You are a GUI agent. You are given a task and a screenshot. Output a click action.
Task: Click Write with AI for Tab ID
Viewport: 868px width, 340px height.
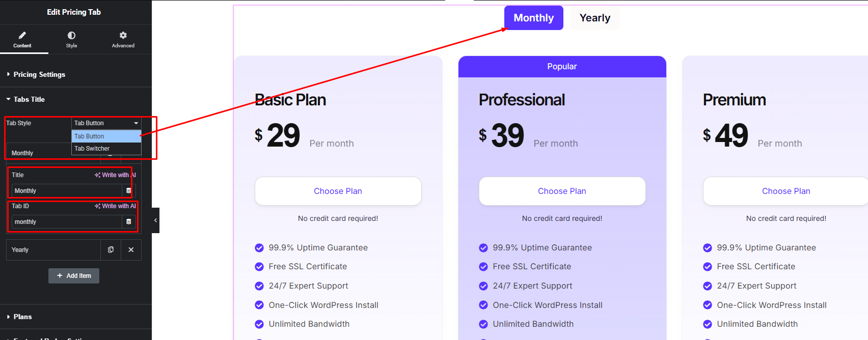click(115, 206)
